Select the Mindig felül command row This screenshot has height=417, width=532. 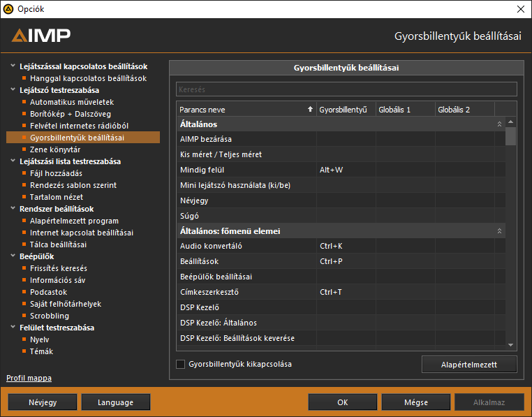[341, 170]
